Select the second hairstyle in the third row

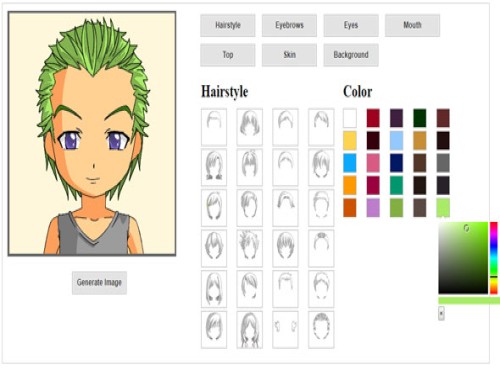point(250,208)
